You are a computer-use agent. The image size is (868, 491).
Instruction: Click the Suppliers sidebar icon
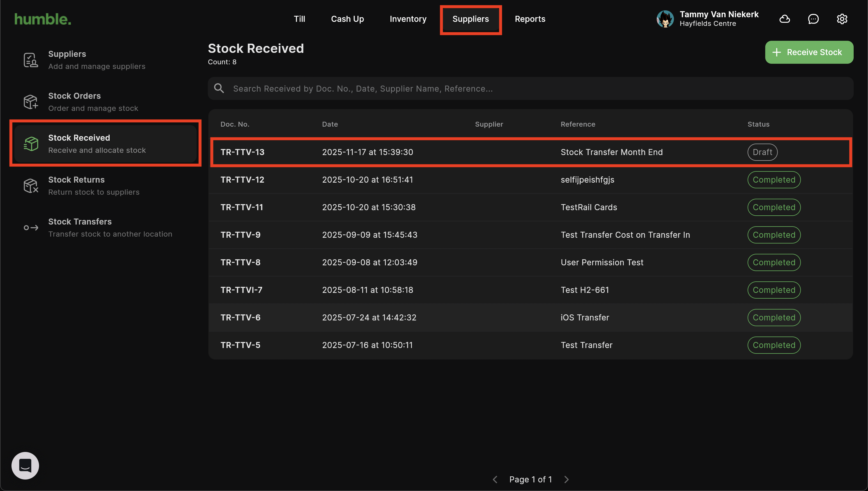[x=31, y=60]
